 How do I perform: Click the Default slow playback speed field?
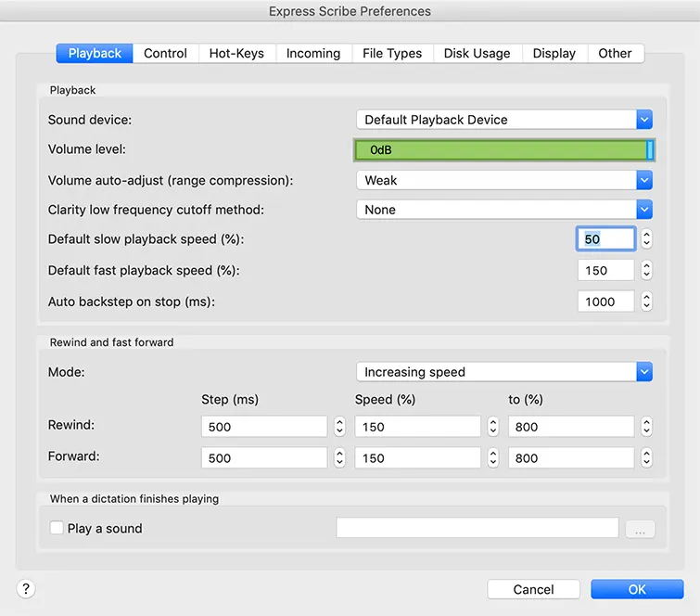(605, 239)
